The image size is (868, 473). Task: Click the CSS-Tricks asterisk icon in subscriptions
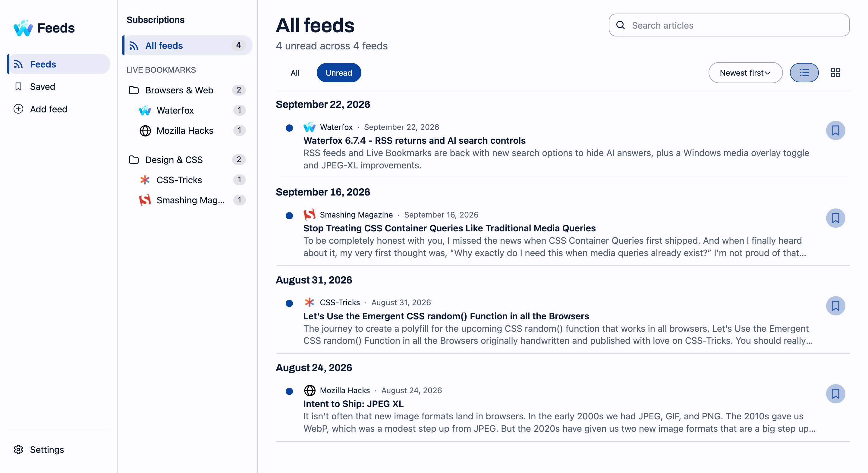(145, 180)
